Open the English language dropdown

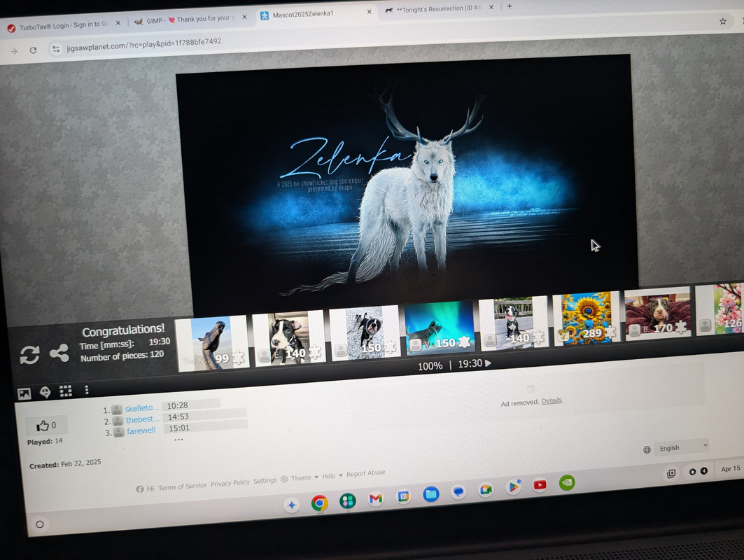point(682,447)
